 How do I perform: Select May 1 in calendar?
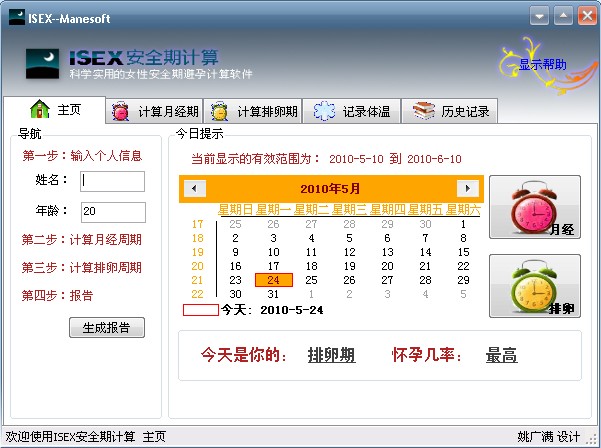(x=463, y=224)
